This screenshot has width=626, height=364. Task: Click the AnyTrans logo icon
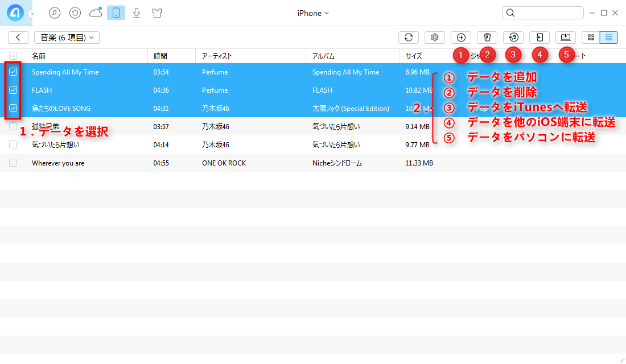click(x=15, y=13)
